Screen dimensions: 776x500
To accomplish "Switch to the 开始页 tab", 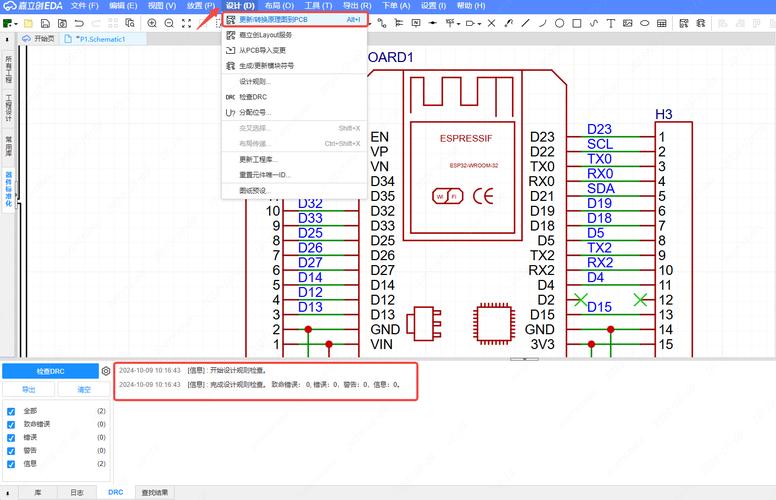I will pyautogui.click(x=39, y=39).
